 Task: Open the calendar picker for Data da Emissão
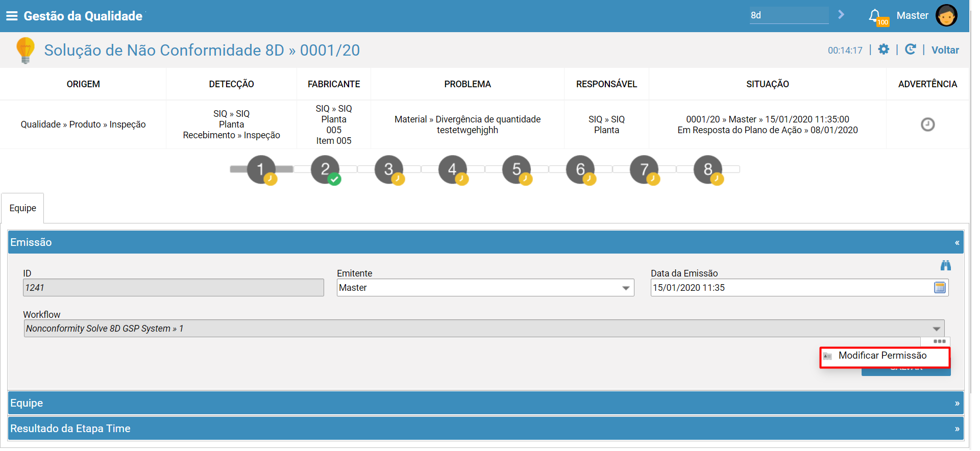[x=940, y=287]
